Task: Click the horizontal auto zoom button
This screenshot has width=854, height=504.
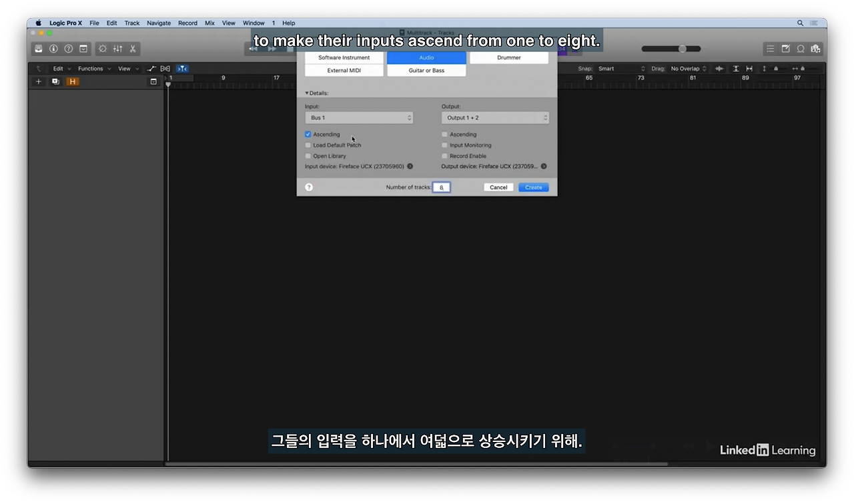Action: [x=749, y=69]
